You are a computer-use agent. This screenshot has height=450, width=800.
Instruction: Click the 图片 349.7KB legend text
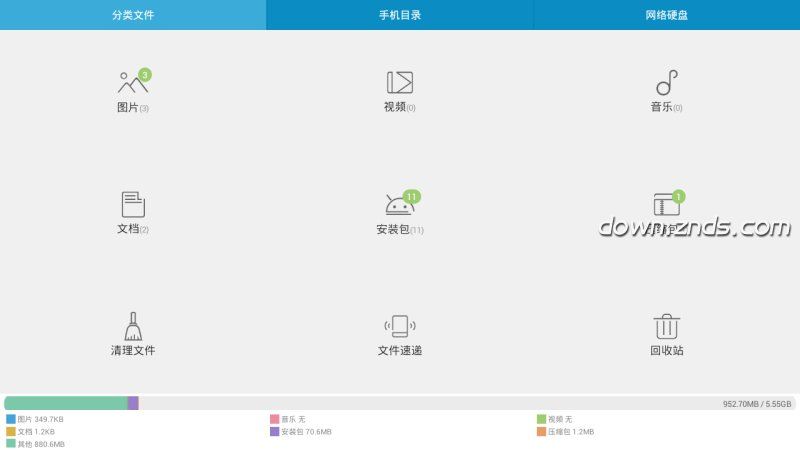pos(40,419)
